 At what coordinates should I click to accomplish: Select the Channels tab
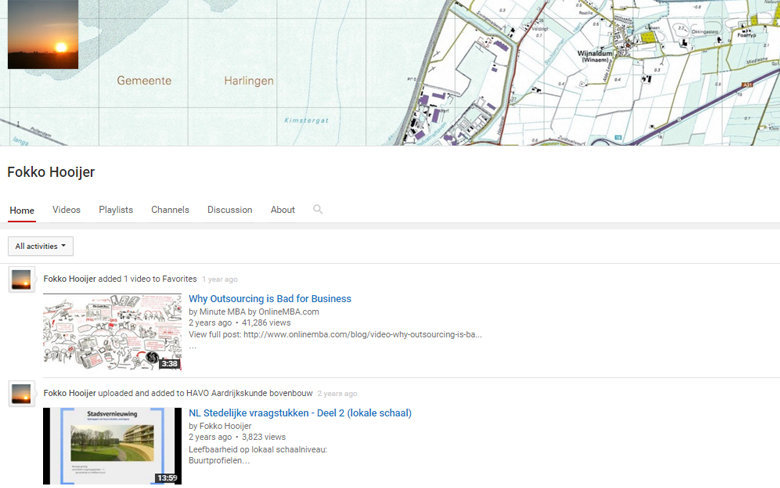(170, 209)
